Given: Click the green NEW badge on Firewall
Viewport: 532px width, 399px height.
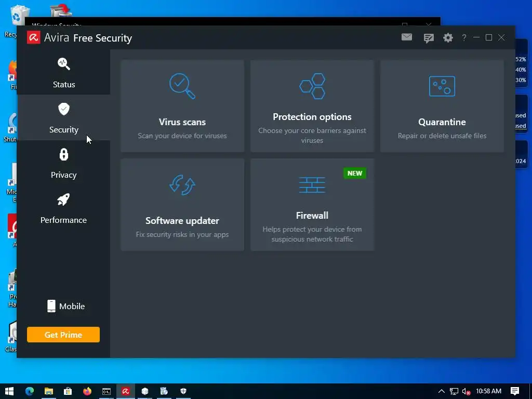Looking at the screenshot, I should [x=355, y=174].
